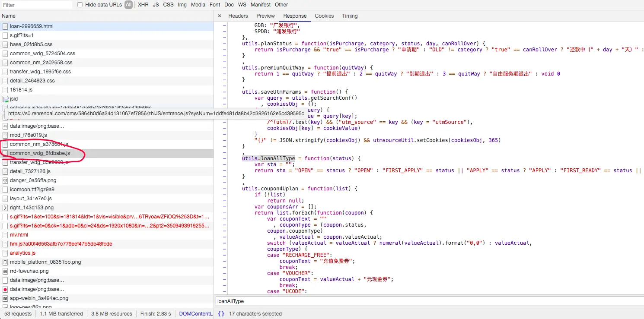Click the 3.8 MB resources status entry
This screenshot has width=644, height=319.
[112, 314]
